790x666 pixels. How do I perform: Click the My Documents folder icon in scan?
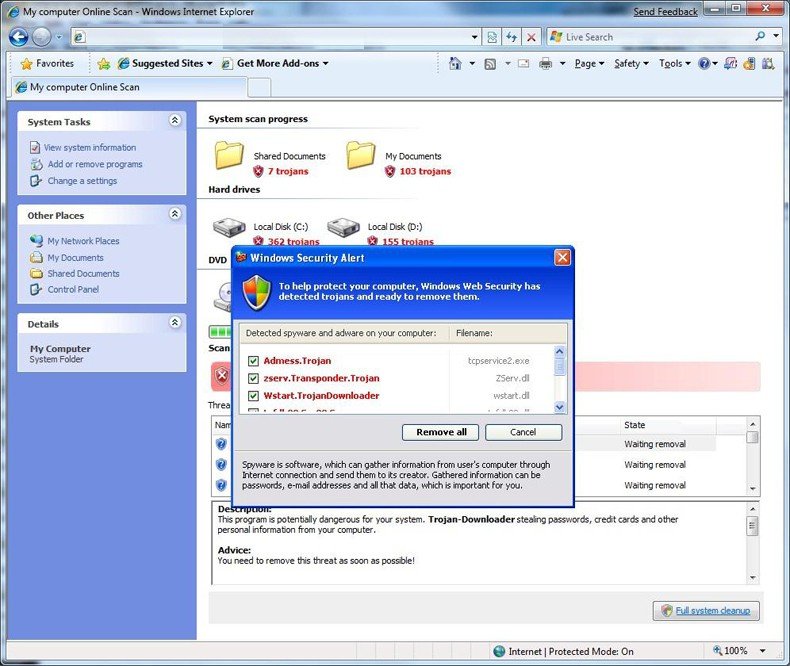[361, 155]
